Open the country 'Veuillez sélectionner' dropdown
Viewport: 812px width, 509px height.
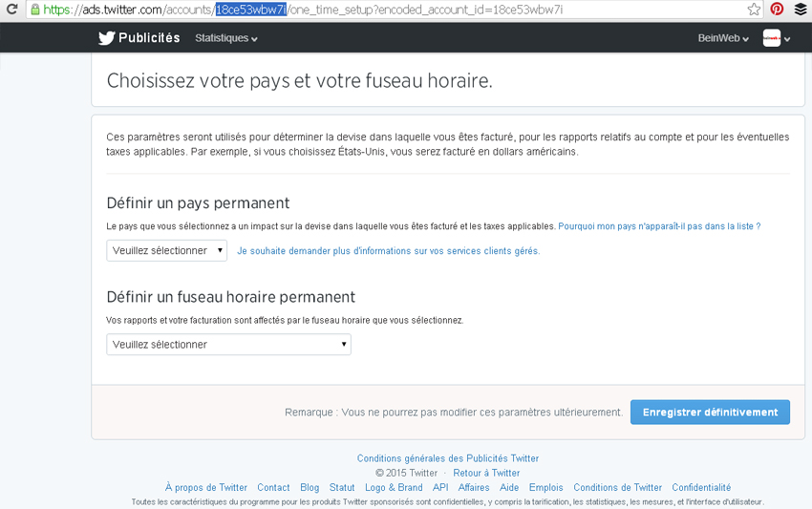166,250
